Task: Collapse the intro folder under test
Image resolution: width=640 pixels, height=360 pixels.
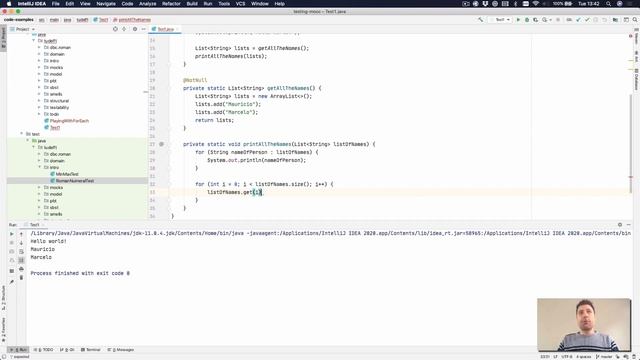Action: tap(39, 167)
